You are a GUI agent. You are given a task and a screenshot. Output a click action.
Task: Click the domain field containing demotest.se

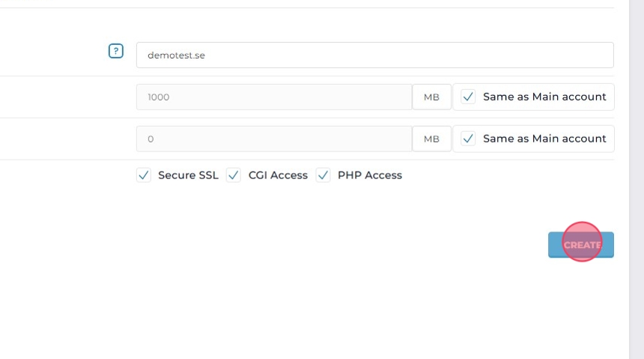pyautogui.click(x=374, y=55)
